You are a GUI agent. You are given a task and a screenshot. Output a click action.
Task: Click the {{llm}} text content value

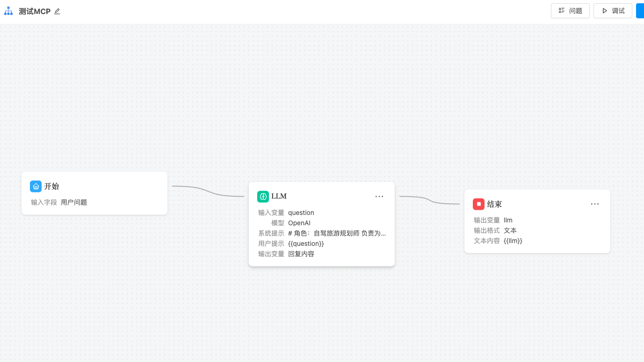[x=513, y=241]
